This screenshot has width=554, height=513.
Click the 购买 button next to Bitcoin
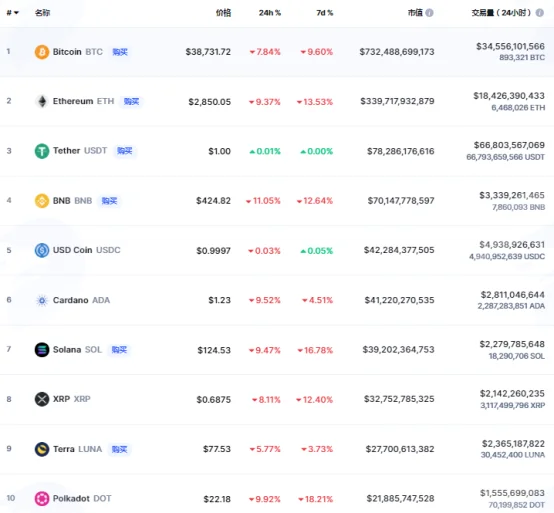point(120,52)
